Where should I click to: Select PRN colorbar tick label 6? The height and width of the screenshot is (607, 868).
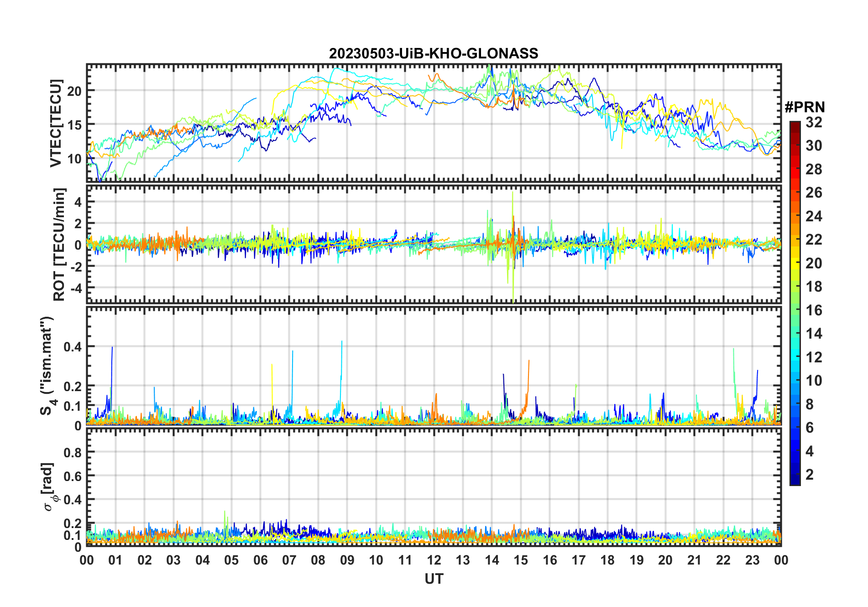pyautogui.click(x=810, y=428)
